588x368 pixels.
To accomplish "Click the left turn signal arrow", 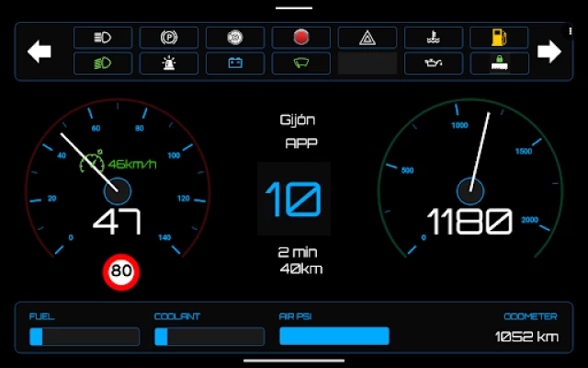I will point(40,52).
